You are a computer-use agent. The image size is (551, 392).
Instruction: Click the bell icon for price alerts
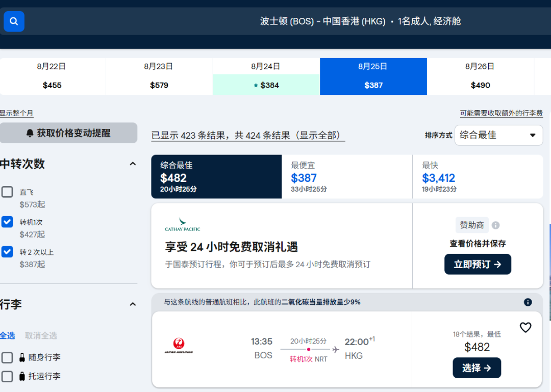[30, 133]
